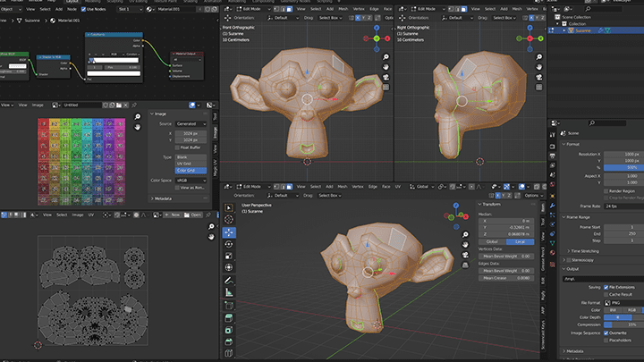Select the Extrude Region tool
This screenshot has height=362, width=644.
click(x=229, y=318)
